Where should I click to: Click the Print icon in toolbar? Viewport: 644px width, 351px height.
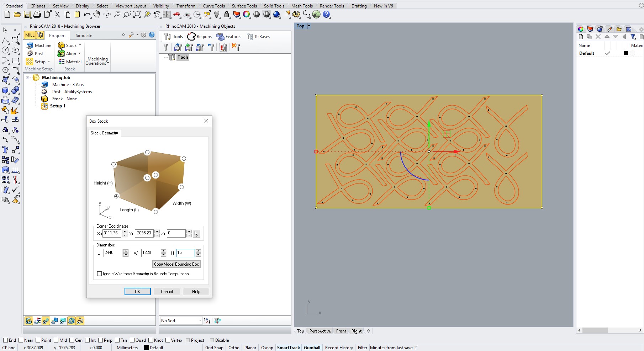[x=37, y=15]
